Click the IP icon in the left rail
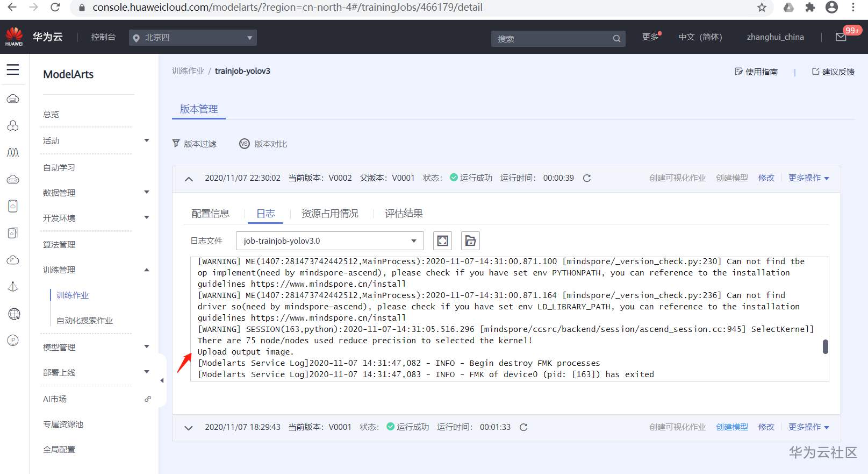868x474 pixels. tap(13, 340)
